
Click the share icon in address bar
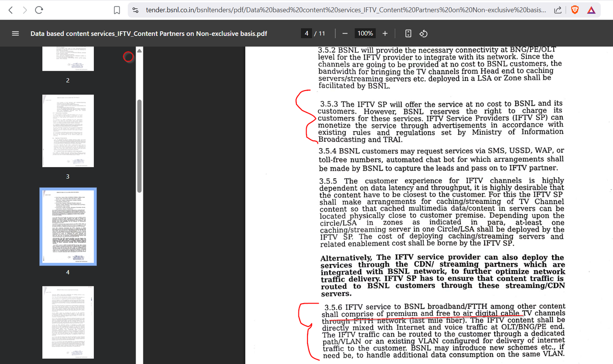click(x=557, y=10)
